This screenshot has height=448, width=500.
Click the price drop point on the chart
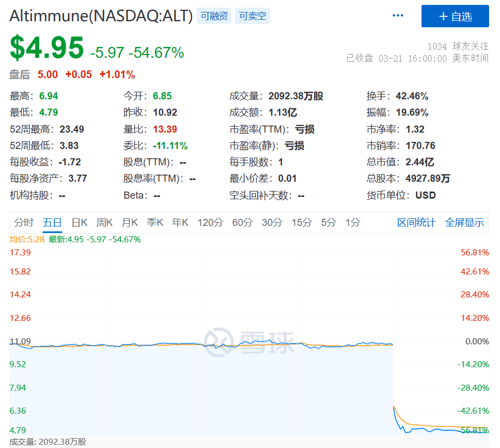(x=394, y=407)
